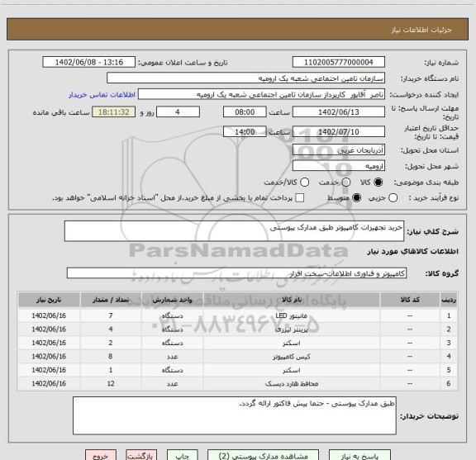Screen dimensions: 476x460
Task: Click quantity 7 in the monitor row
Action: (x=111, y=315)
